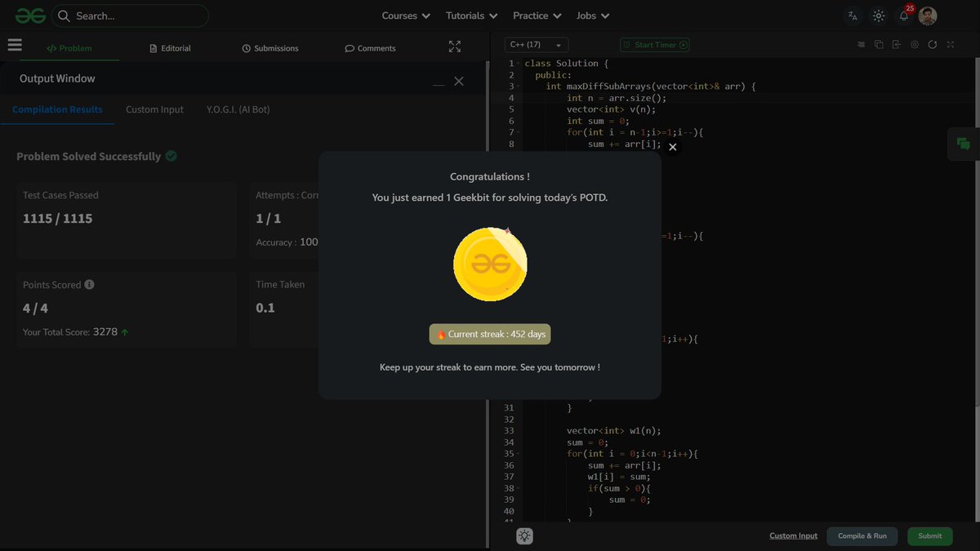Image resolution: width=980 pixels, height=551 pixels.
Task: Click the Time Taken value '0.1'
Action: [x=265, y=308]
